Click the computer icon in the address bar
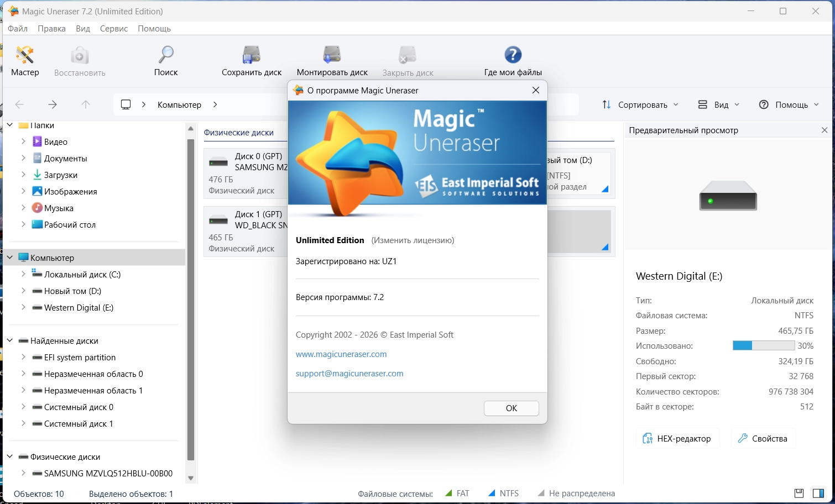Viewport: 835px width, 504px height. coord(126,104)
